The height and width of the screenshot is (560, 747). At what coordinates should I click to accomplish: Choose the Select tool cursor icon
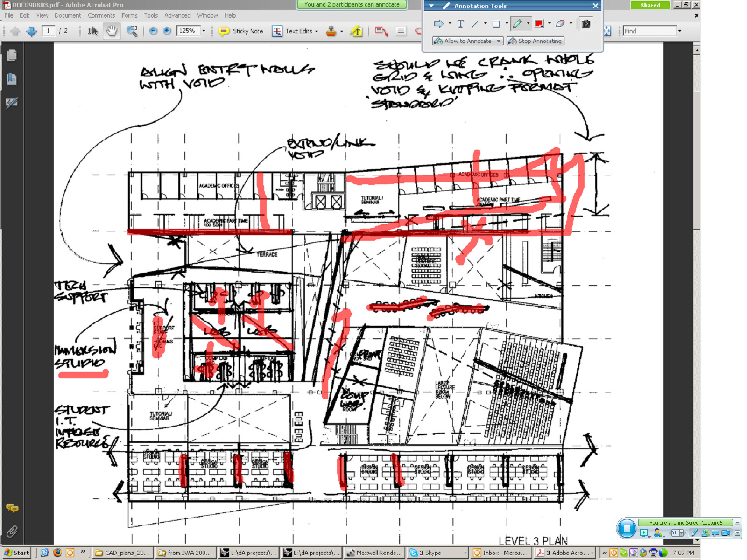[x=93, y=31]
